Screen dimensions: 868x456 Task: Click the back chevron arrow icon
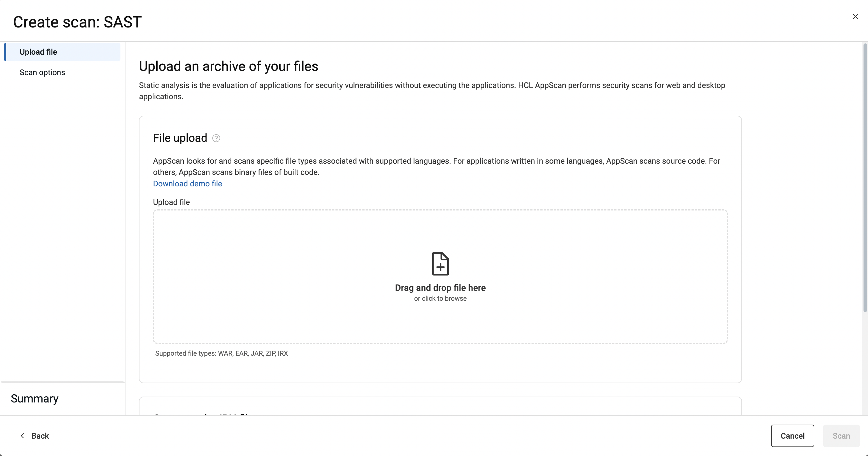click(23, 436)
